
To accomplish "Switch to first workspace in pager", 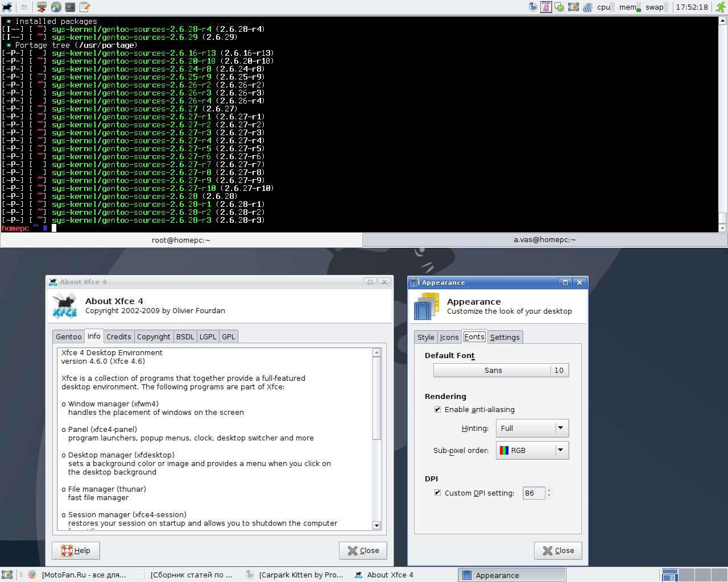I will [x=670, y=575].
